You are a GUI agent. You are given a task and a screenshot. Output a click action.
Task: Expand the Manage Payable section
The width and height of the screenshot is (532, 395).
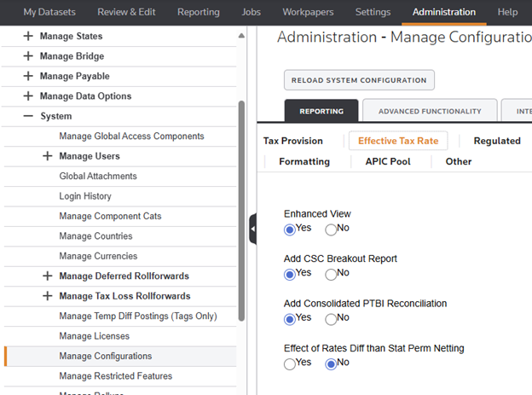[28, 76]
